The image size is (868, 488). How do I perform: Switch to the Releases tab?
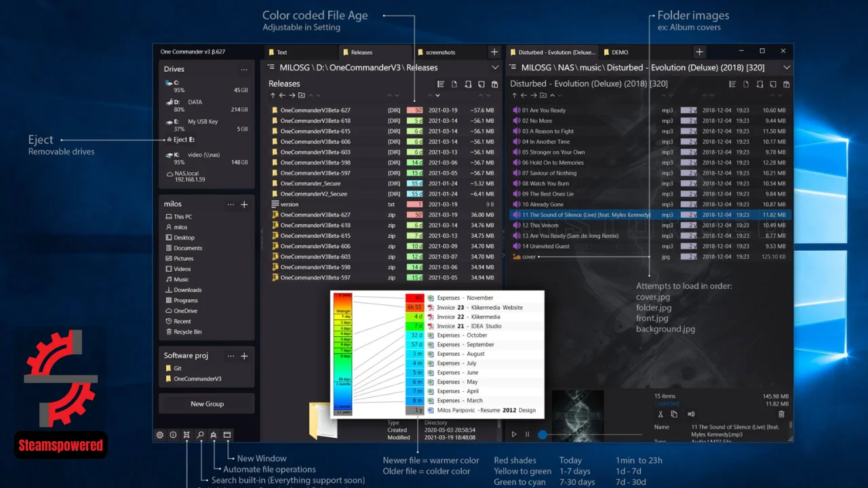(374, 52)
